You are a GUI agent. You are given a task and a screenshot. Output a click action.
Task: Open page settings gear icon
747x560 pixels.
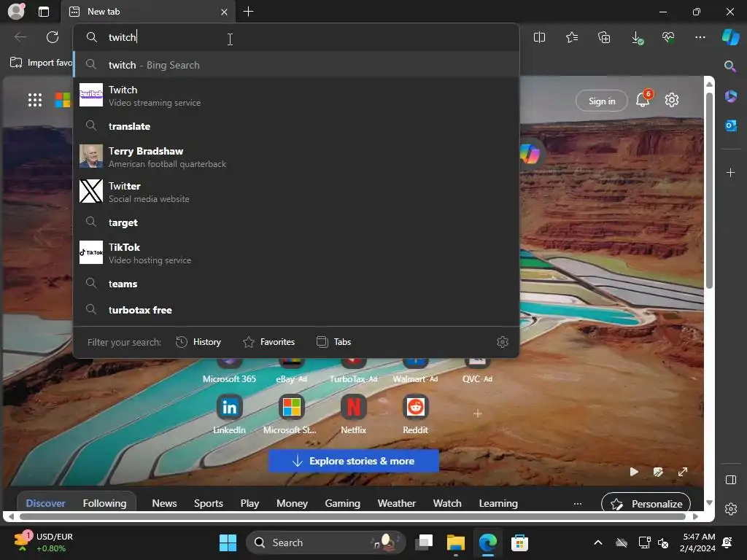(672, 100)
